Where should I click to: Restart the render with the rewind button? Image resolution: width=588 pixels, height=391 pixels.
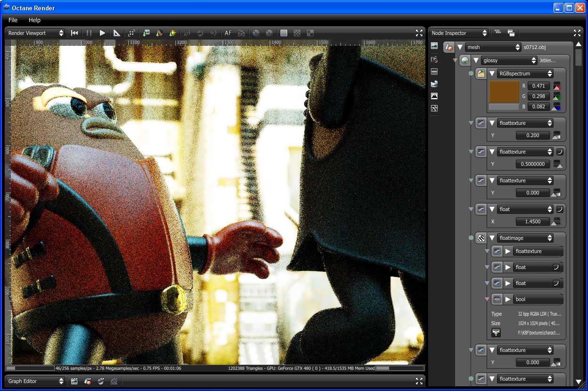[x=75, y=33]
